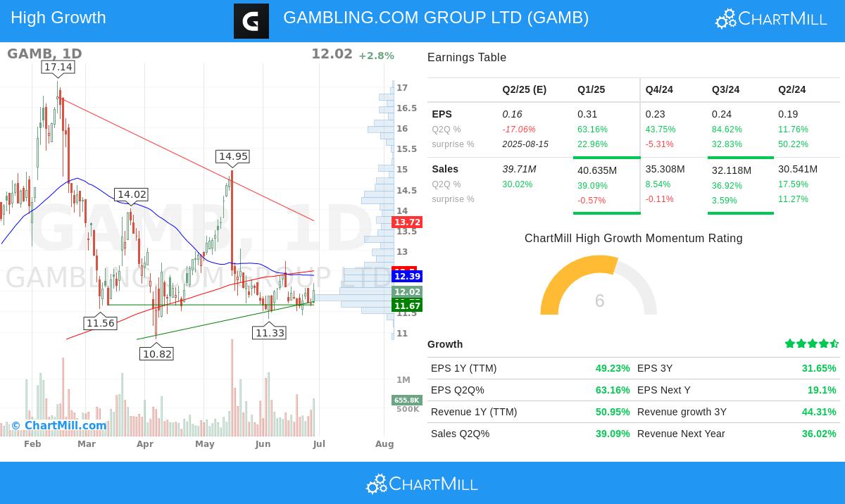This screenshot has height=504, width=845.
Task: Click the -17.06% Q2Q value
Action: tap(519, 130)
